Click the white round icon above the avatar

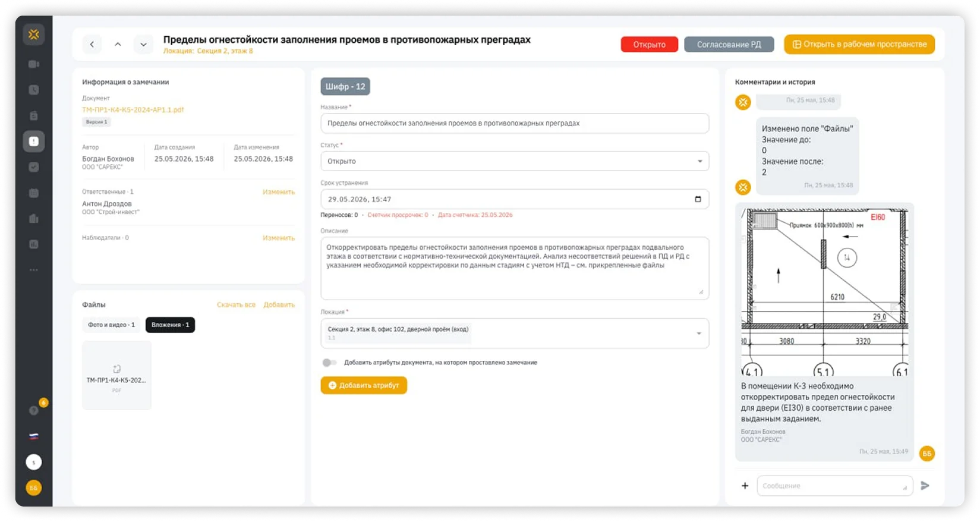(x=34, y=462)
